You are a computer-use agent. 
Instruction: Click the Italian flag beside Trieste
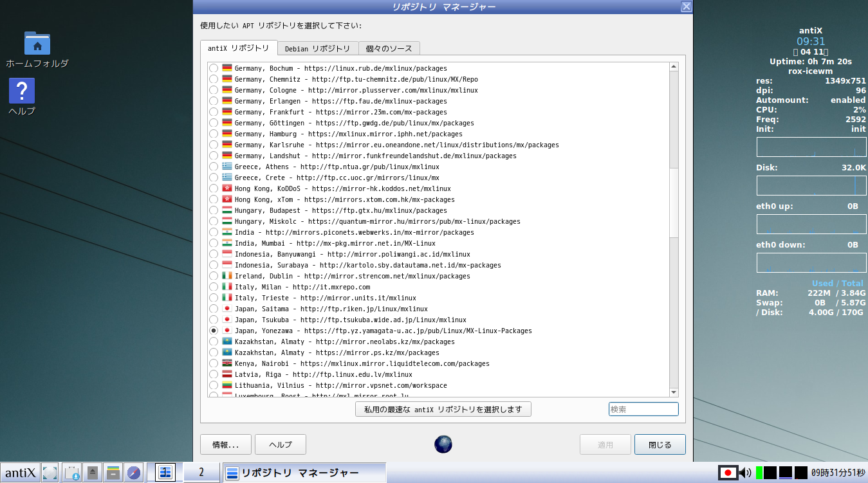226,298
